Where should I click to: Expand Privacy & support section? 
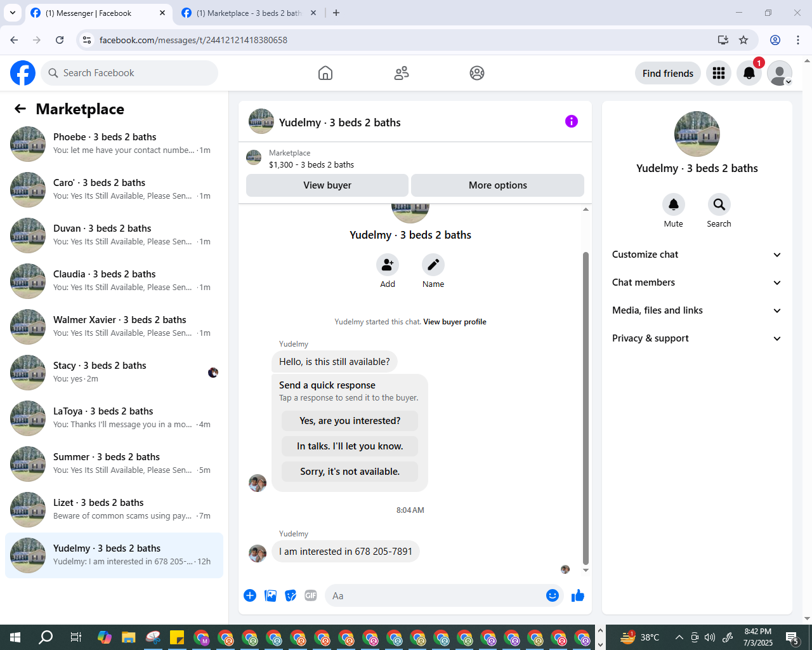pos(697,338)
